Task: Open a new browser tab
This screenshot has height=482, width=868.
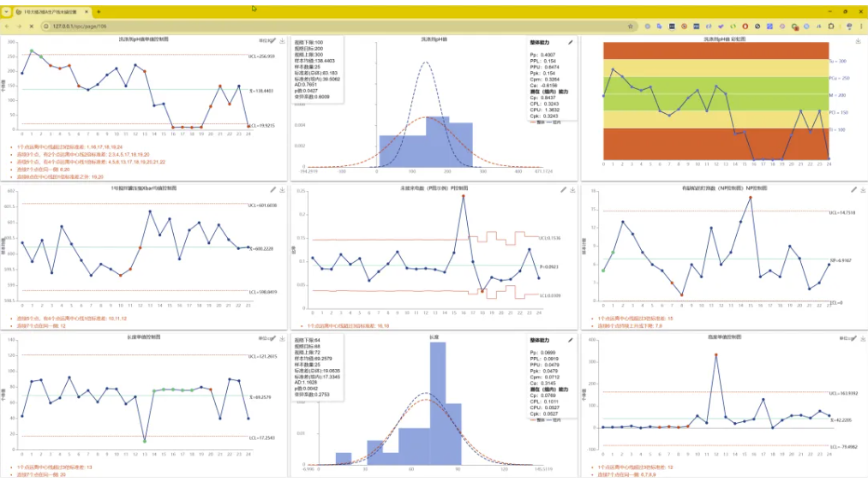Action: click(x=99, y=12)
